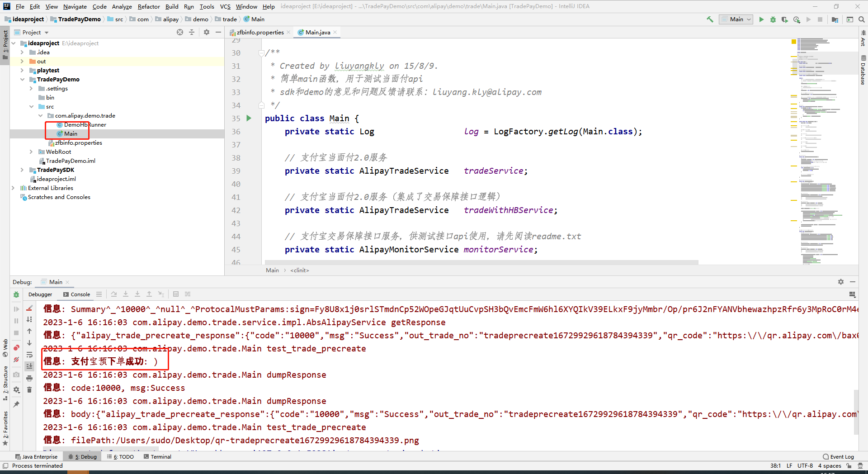Start debugging with the green bug icon
The height and width of the screenshot is (474, 868).
pos(773,19)
